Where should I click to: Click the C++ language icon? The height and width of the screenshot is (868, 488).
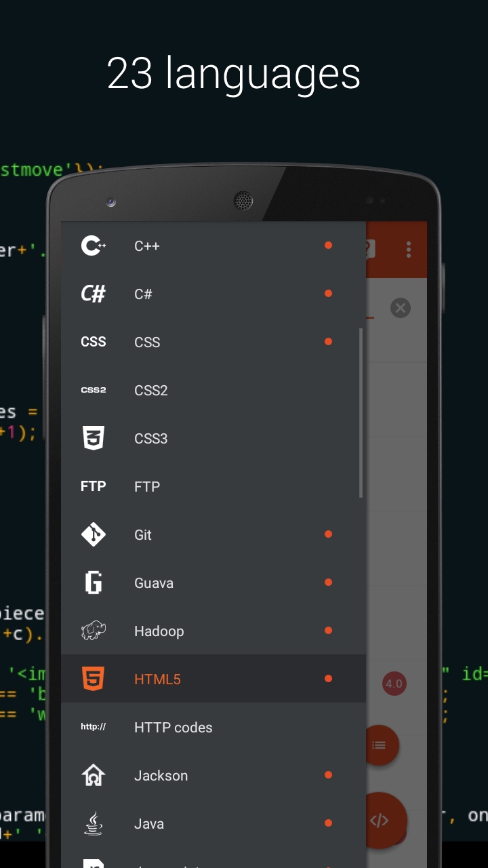(94, 245)
